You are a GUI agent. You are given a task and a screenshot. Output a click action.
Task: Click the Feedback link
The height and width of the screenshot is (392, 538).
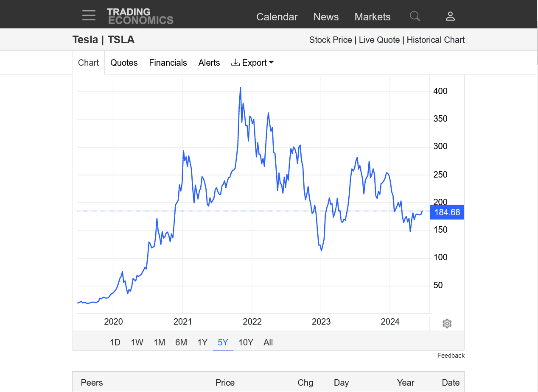[451, 356]
